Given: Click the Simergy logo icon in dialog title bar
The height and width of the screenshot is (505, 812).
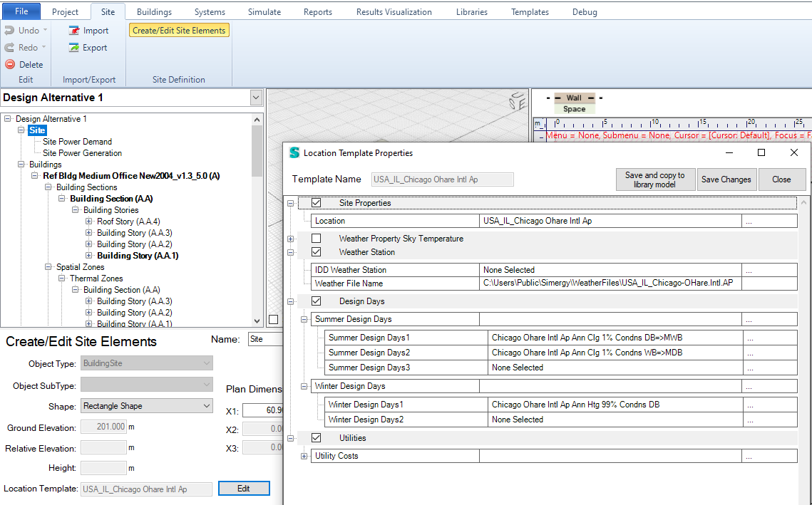Looking at the screenshot, I should pyautogui.click(x=294, y=152).
